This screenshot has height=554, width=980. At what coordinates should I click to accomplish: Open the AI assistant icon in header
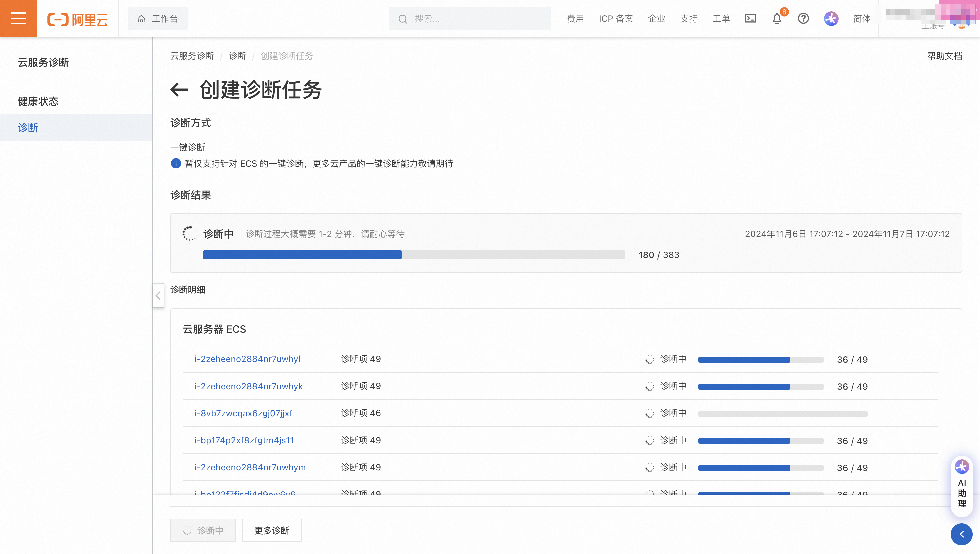831,18
